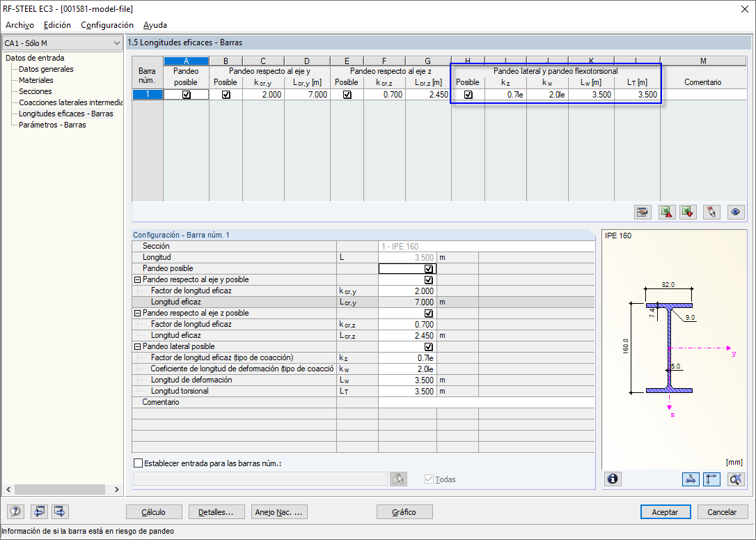Click 'Longitud de deformación' value 3.500

tap(407, 380)
